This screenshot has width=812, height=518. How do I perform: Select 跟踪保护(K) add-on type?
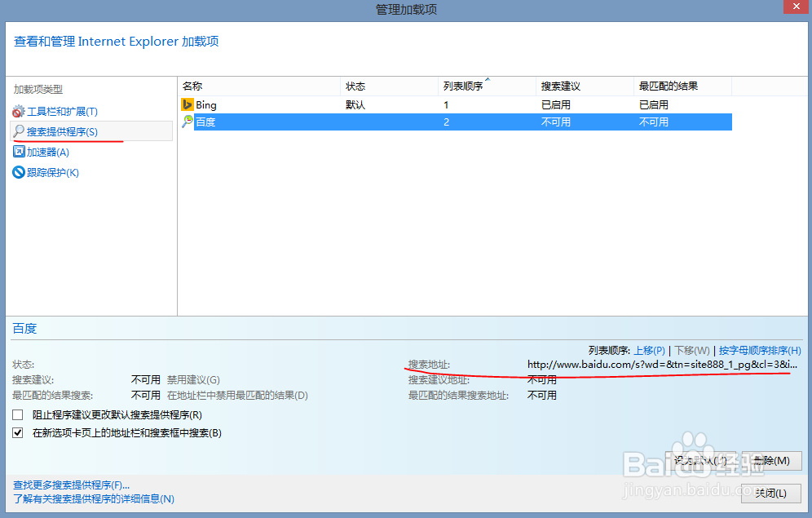tap(53, 172)
